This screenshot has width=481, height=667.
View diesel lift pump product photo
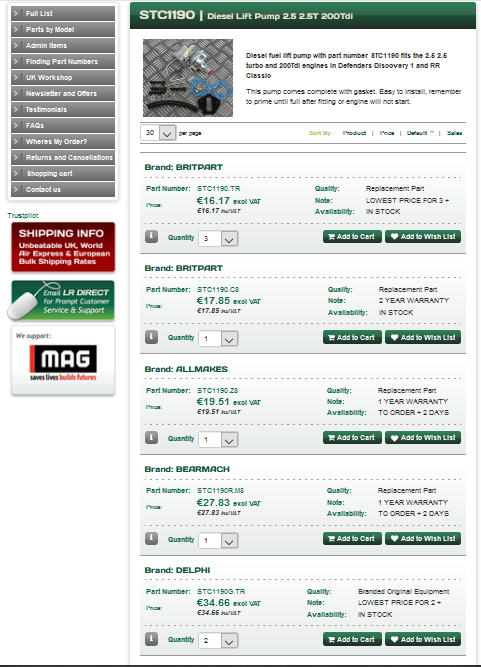pos(188,78)
